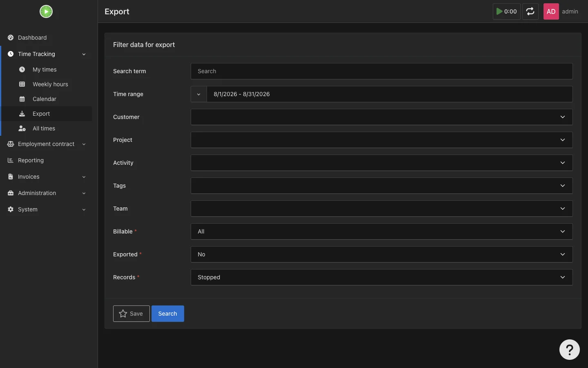Click the Weekly hours table icon
Viewport: 588px width, 368px height.
point(22,84)
